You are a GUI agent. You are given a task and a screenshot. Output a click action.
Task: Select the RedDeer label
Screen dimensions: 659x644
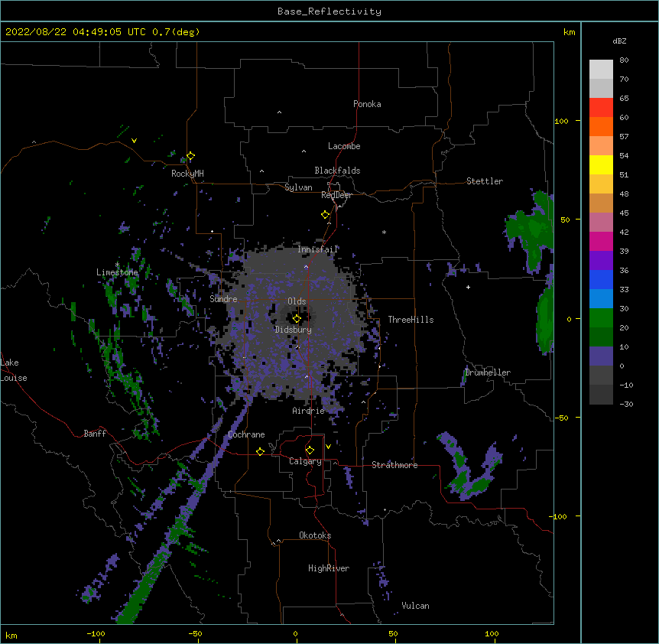336,195
